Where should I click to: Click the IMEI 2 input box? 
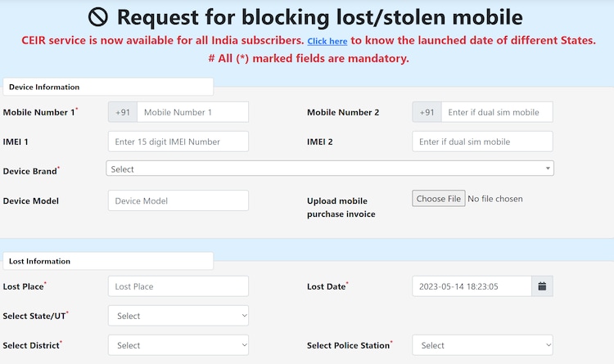pos(483,142)
